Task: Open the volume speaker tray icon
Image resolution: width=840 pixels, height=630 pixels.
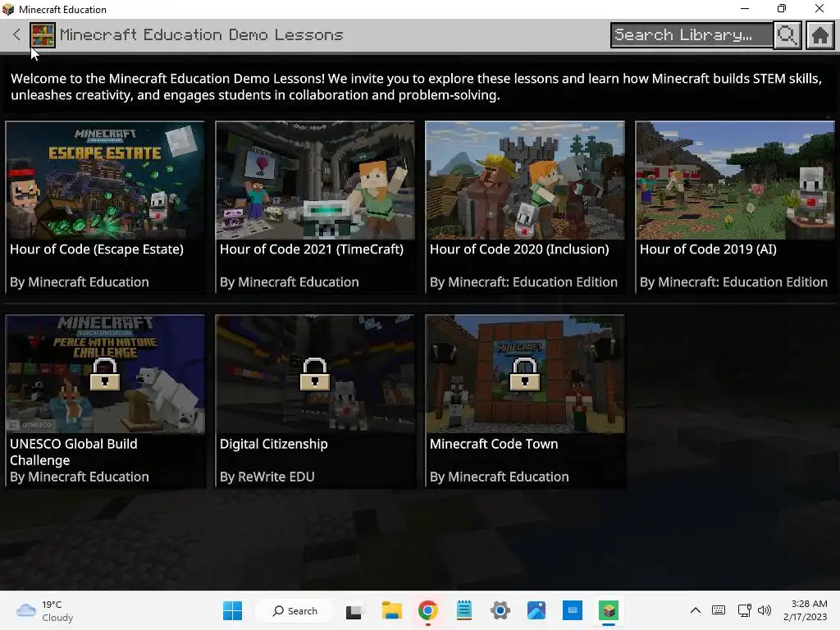Action: coord(765,610)
